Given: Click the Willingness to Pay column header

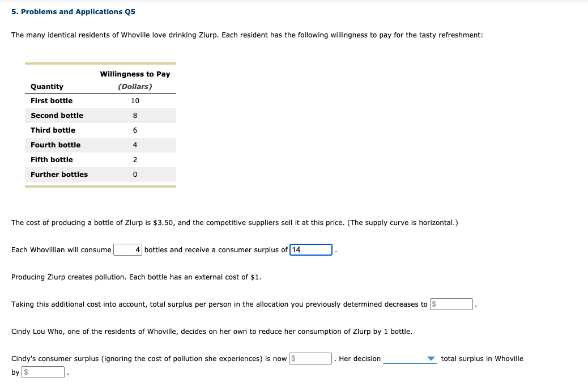Looking at the screenshot, I should tap(135, 74).
